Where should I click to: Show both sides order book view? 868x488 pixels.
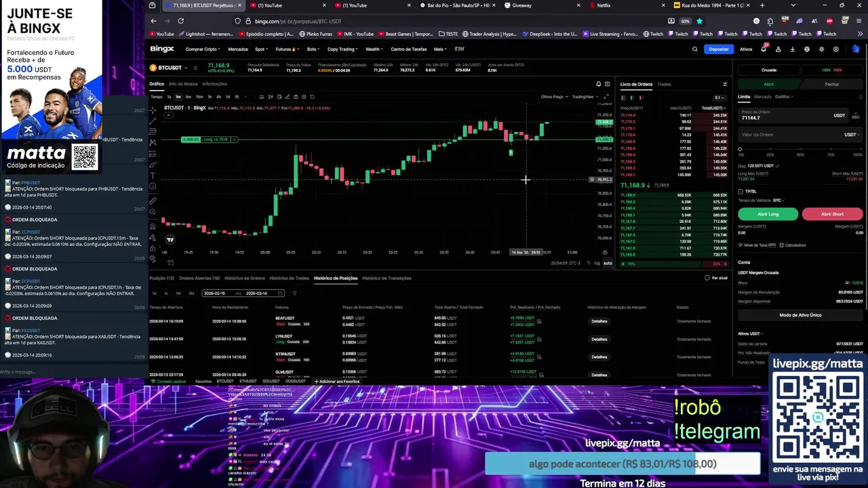point(624,98)
